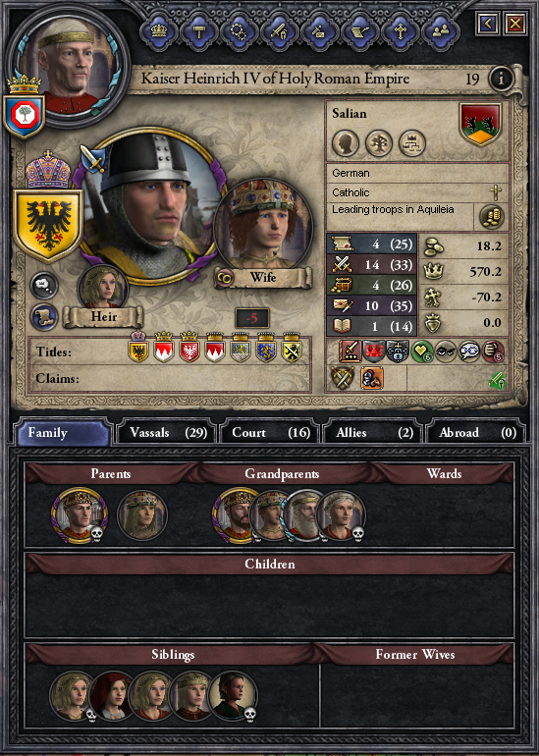This screenshot has height=756, width=539.
Task: Open the Religion cross icon in top bar
Action: [x=401, y=31]
